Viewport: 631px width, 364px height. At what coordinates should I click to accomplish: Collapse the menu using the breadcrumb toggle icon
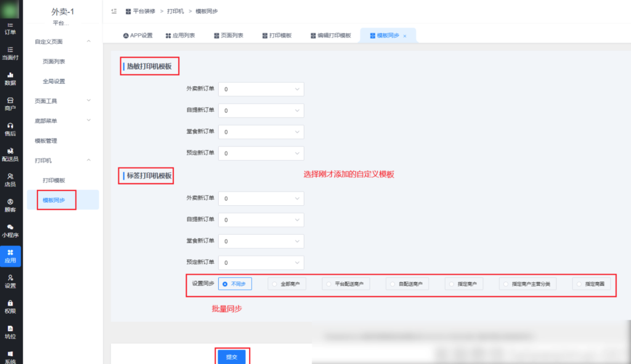[114, 11]
